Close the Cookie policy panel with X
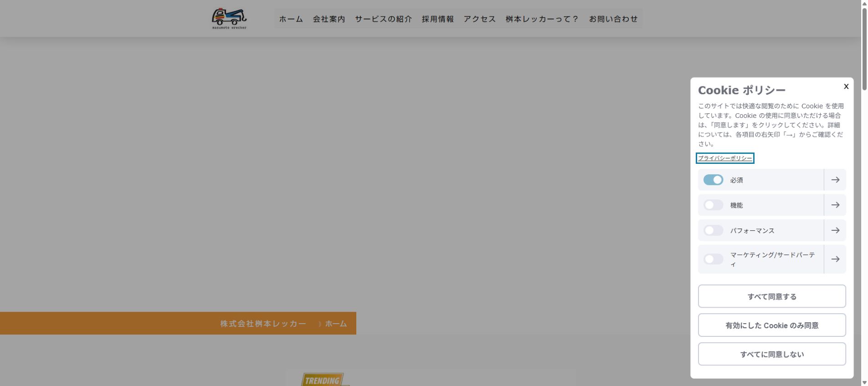The width and height of the screenshot is (868, 386). [x=846, y=86]
